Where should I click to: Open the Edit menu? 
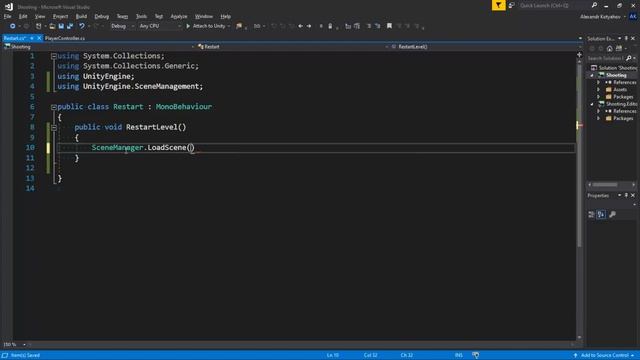[23, 16]
